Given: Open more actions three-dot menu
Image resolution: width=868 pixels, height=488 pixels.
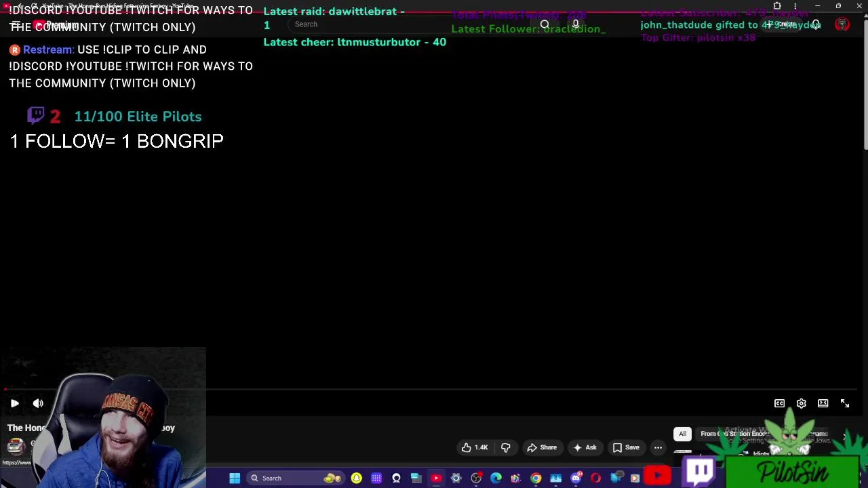Looking at the screenshot, I should coord(658,447).
